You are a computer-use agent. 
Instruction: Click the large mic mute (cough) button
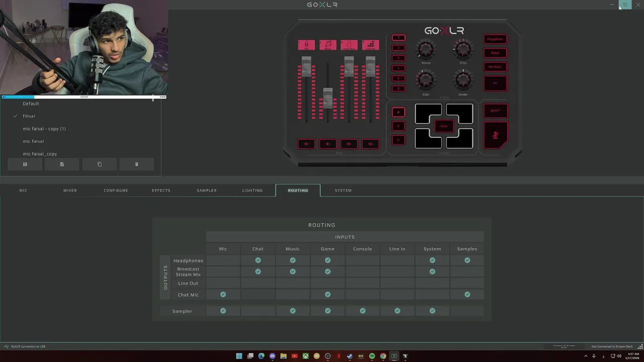click(496, 135)
